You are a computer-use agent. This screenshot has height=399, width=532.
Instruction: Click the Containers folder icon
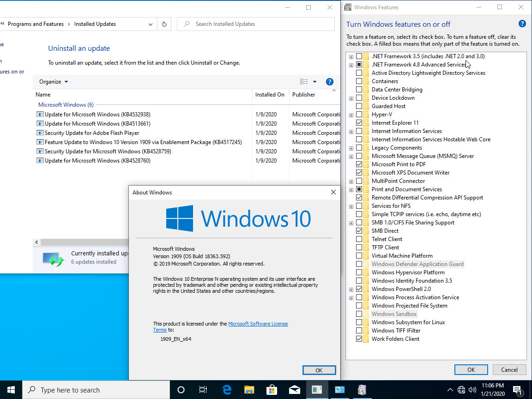366,81
